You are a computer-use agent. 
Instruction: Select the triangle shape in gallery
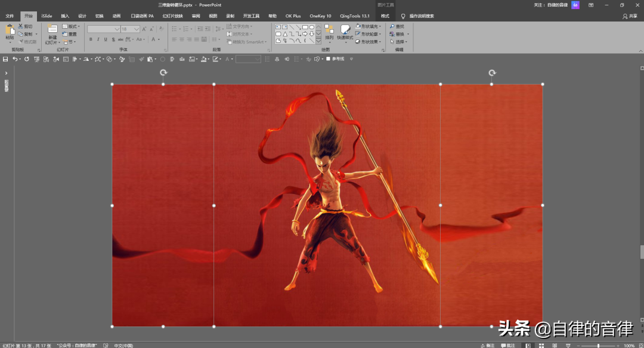pyautogui.click(x=284, y=34)
